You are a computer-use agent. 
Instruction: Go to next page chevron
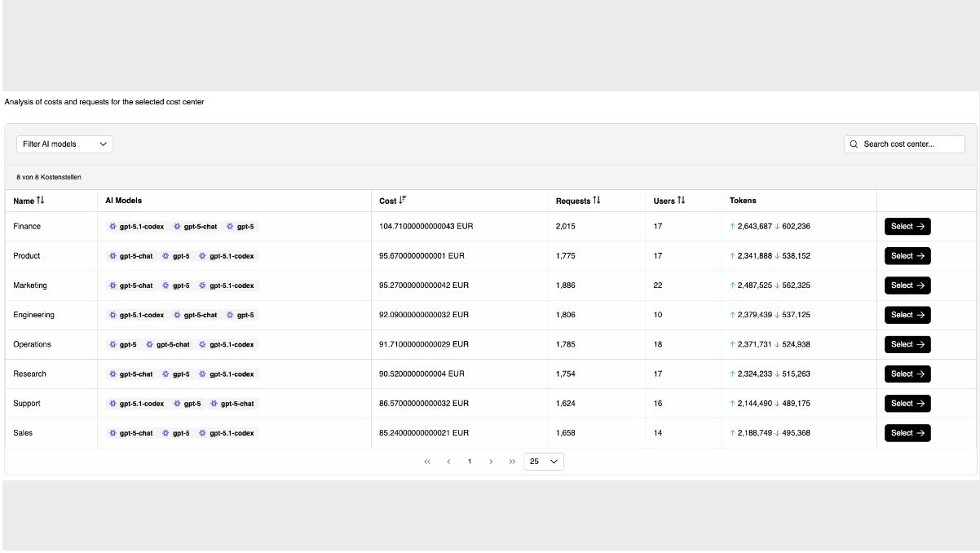click(x=491, y=462)
